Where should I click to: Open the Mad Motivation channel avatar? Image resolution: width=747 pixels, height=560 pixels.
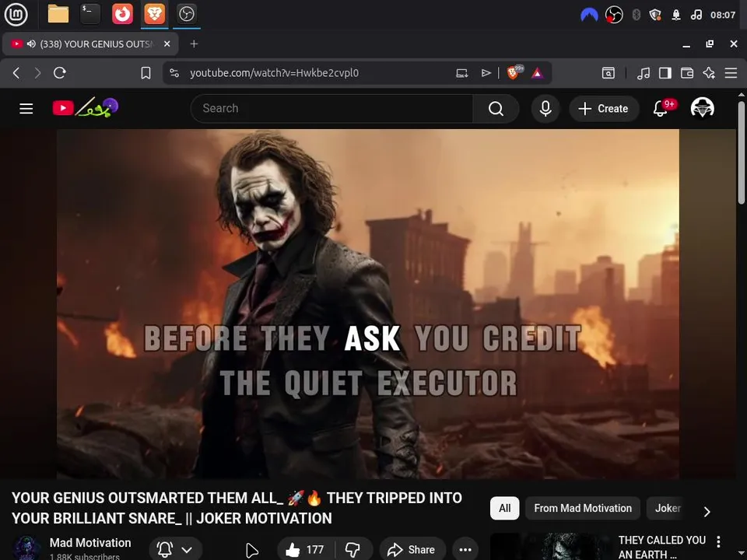pos(26,549)
